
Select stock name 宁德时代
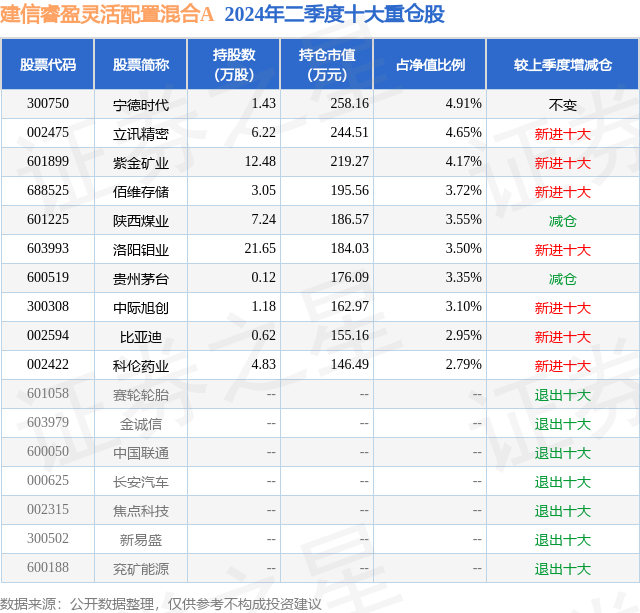141,105
